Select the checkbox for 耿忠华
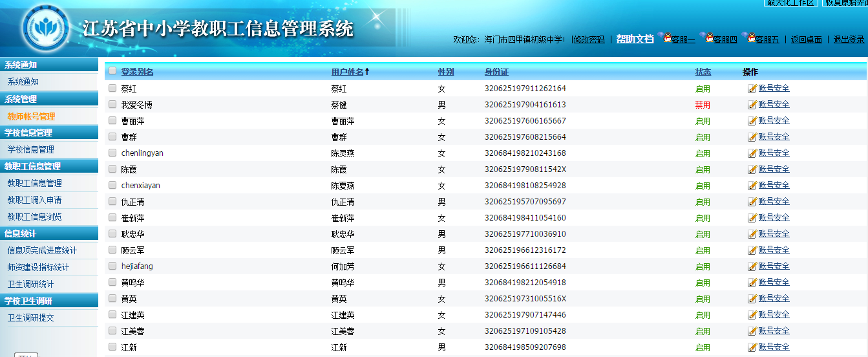Viewport: 868px width, 357px height. [112, 233]
